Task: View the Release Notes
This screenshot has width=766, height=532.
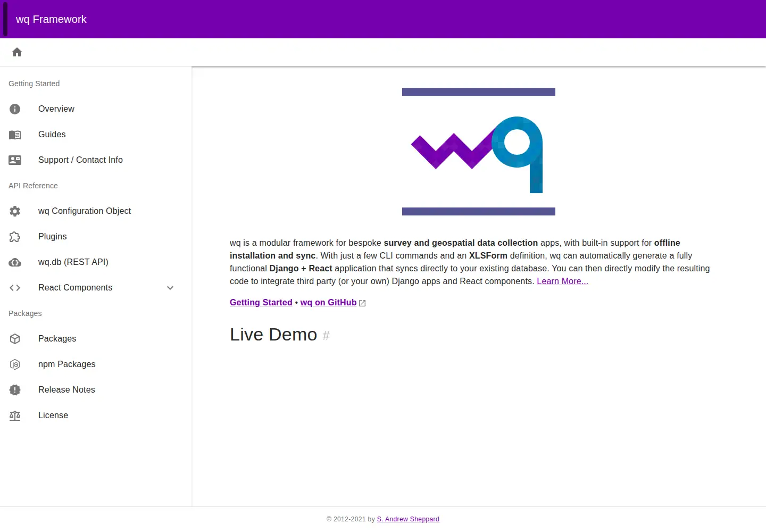Action: 96,390
